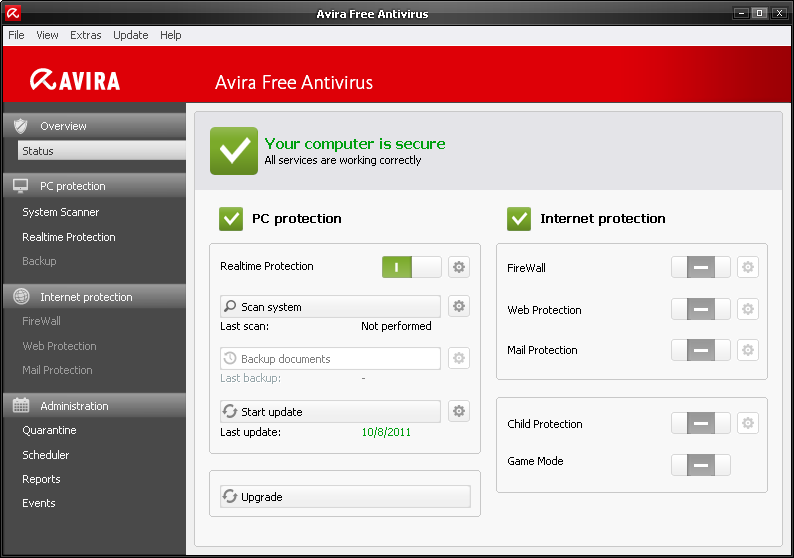This screenshot has width=794, height=558.
Task: Select Status in the sidebar
Action: pos(102,150)
